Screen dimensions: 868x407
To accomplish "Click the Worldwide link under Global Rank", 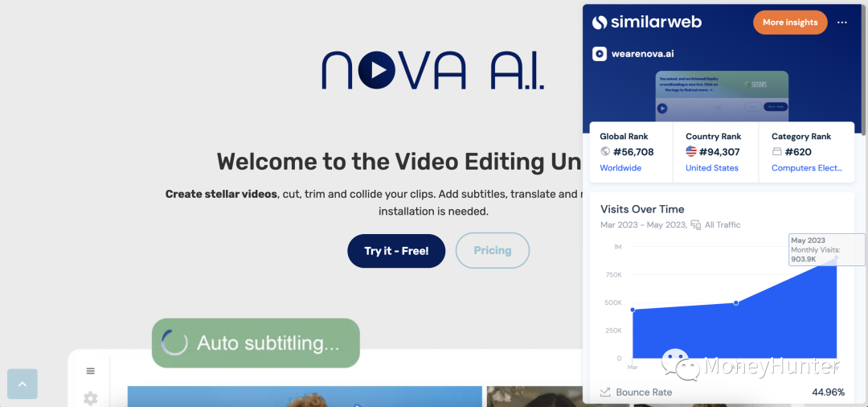I will (620, 168).
